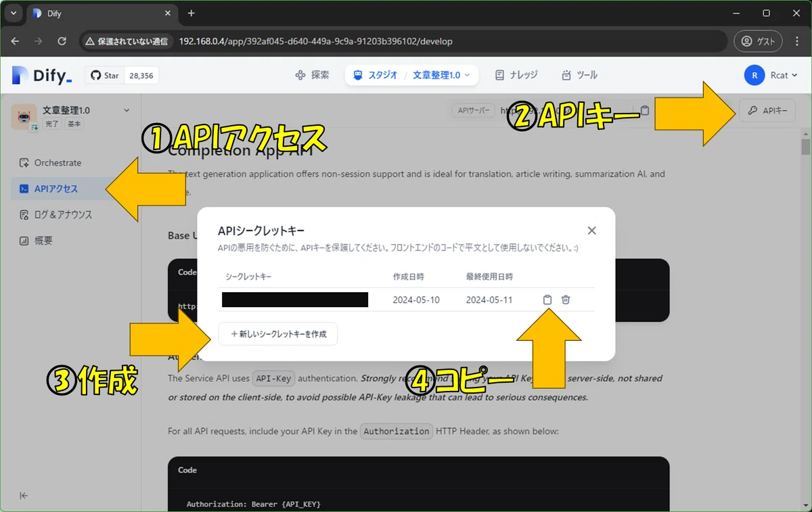Click the 28,356 star count
Screen dimensions: 812x512
click(141, 76)
